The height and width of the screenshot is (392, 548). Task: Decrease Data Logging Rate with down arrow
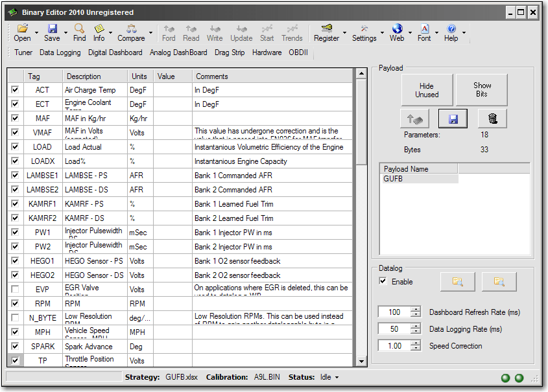click(x=416, y=332)
